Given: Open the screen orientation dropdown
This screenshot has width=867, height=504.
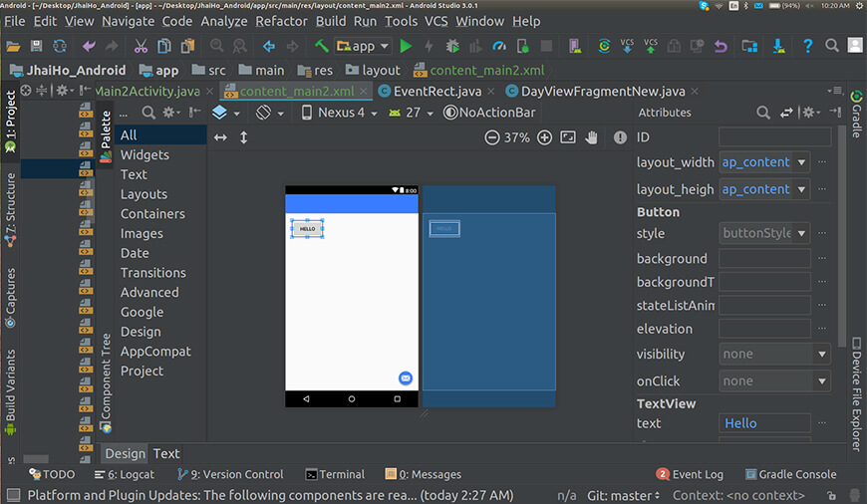Looking at the screenshot, I should pyautogui.click(x=270, y=113).
